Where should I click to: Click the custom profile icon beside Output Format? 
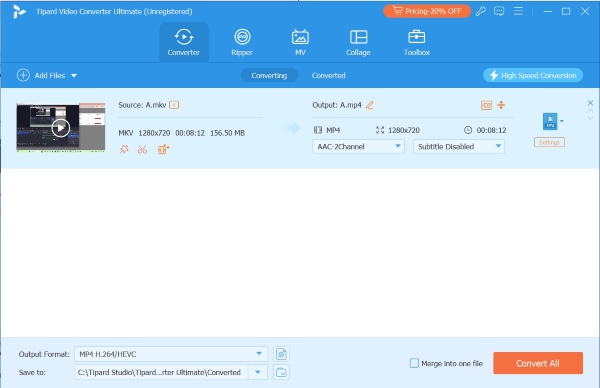pyautogui.click(x=281, y=354)
